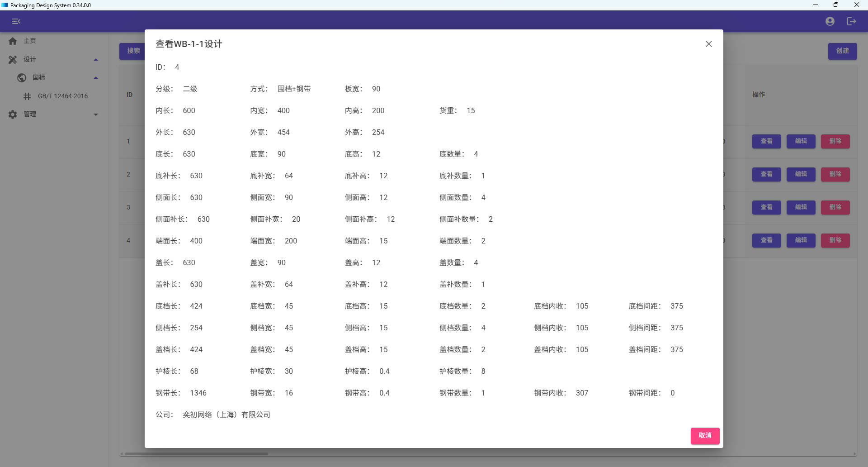Click the 货重 value 15
Screen dimensions: 868x467
pyautogui.click(x=471, y=110)
